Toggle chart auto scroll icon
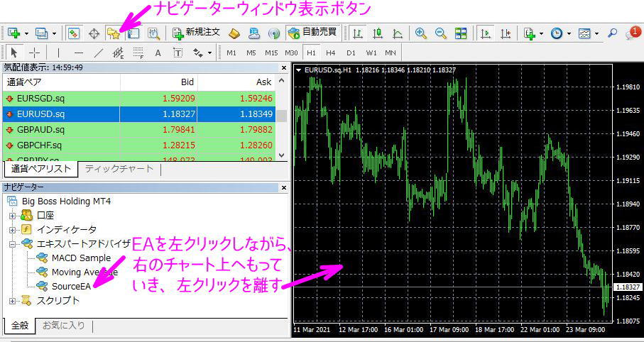Image resolution: width=644 pixels, height=342 pixels. coord(486,33)
